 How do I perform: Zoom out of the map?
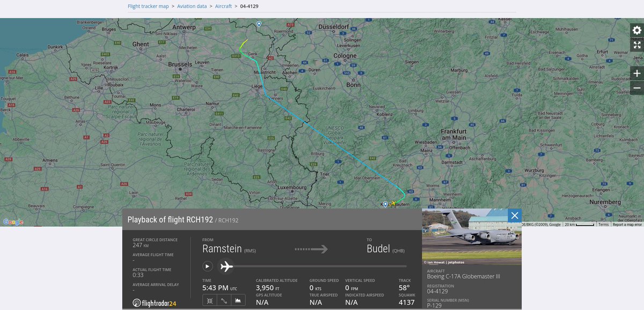pyautogui.click(x=636, y=88)
